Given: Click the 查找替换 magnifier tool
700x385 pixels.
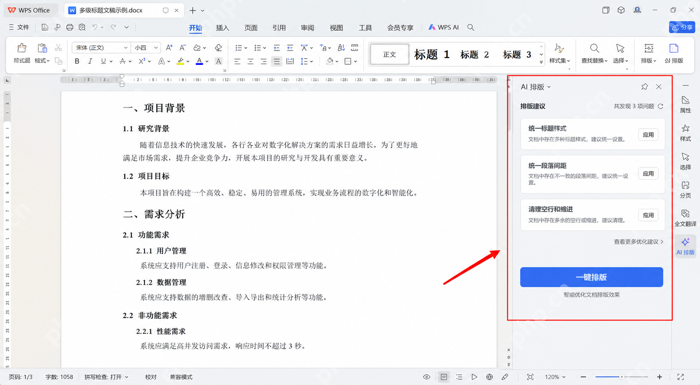Looking at the screenshot, I should point(594,53).
